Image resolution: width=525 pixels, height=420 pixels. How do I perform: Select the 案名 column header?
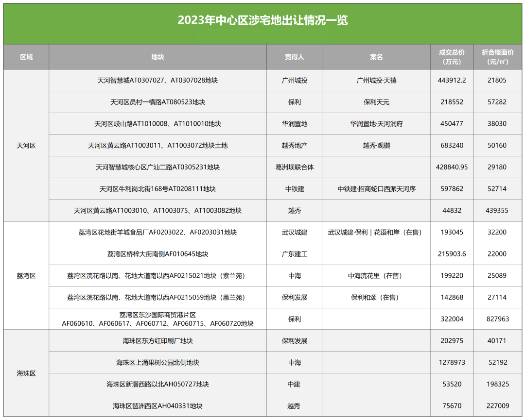[375, 57]
